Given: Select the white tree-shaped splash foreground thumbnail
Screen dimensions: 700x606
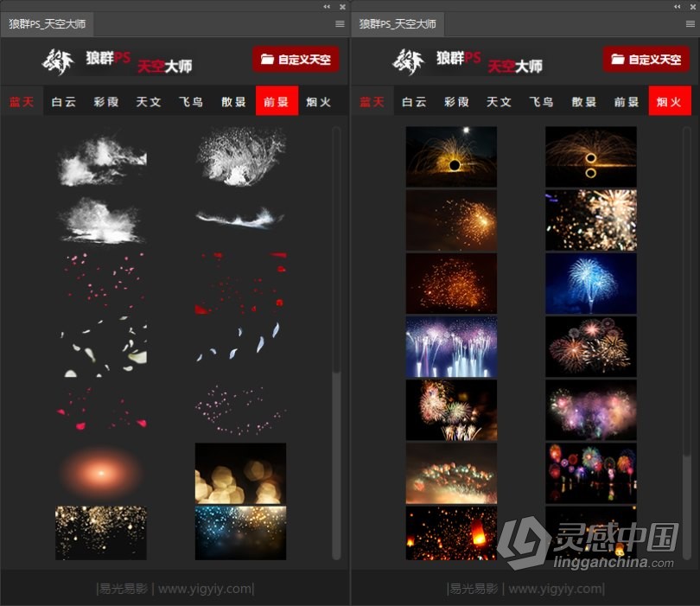Looking at the screenshot, I should pyautogui.click(x=240, y=157).
